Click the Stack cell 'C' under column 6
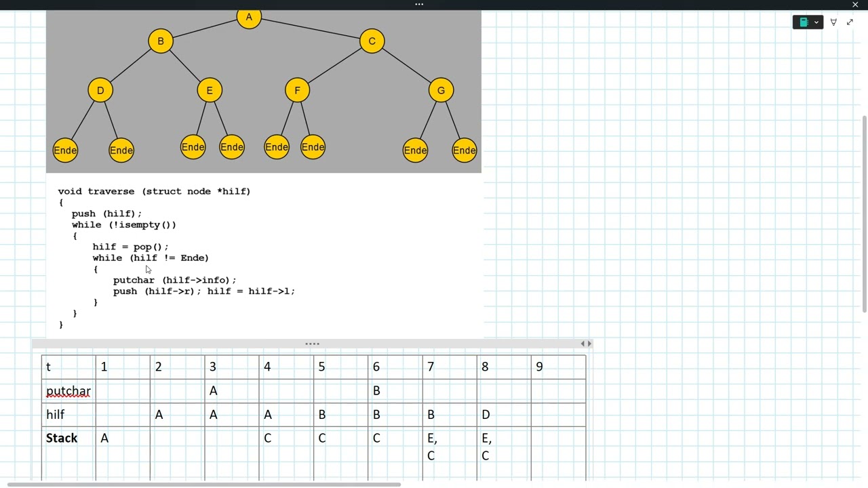Viewport: 868px width, 488px height. click(395, 453)
